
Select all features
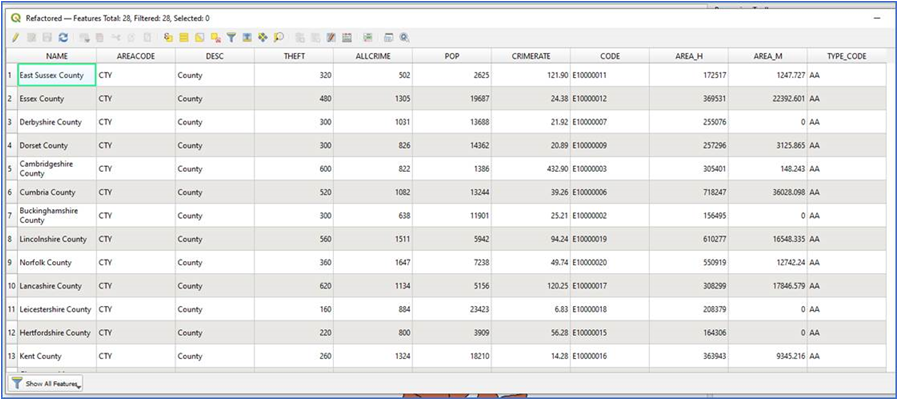coord(184,38)
